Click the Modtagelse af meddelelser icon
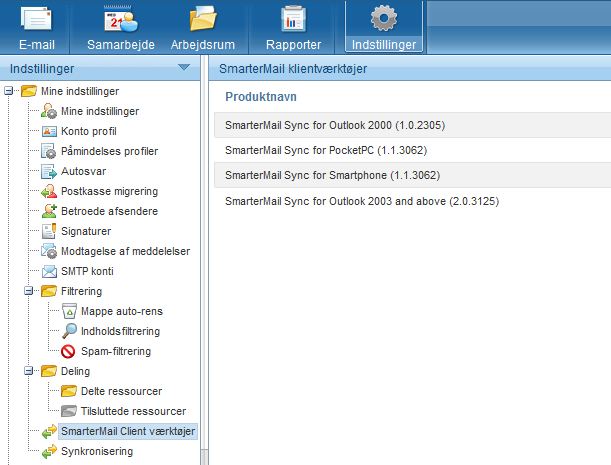The width and height of the screenshot is (611, 465). tap(49, 251)
